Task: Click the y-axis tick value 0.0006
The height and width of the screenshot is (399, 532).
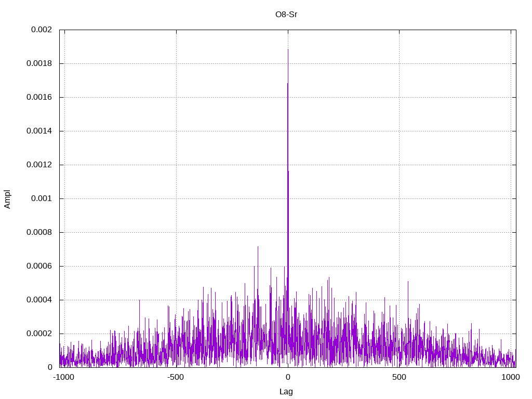Action: (x=39, y=266)
